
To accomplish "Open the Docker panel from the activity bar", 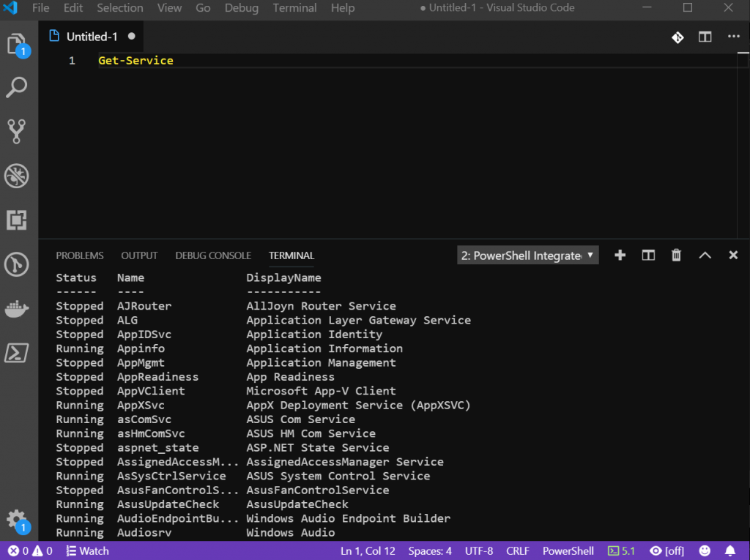I will [x=17, y=308].
